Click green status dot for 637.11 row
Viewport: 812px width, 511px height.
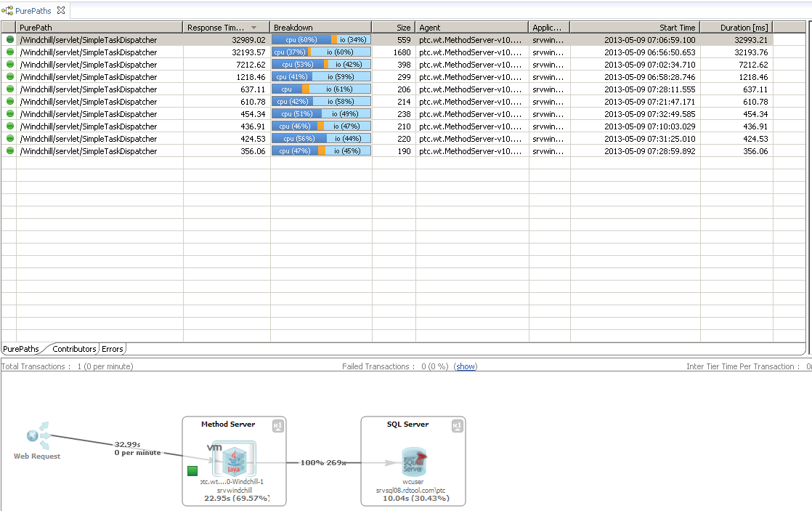[10, 89]
